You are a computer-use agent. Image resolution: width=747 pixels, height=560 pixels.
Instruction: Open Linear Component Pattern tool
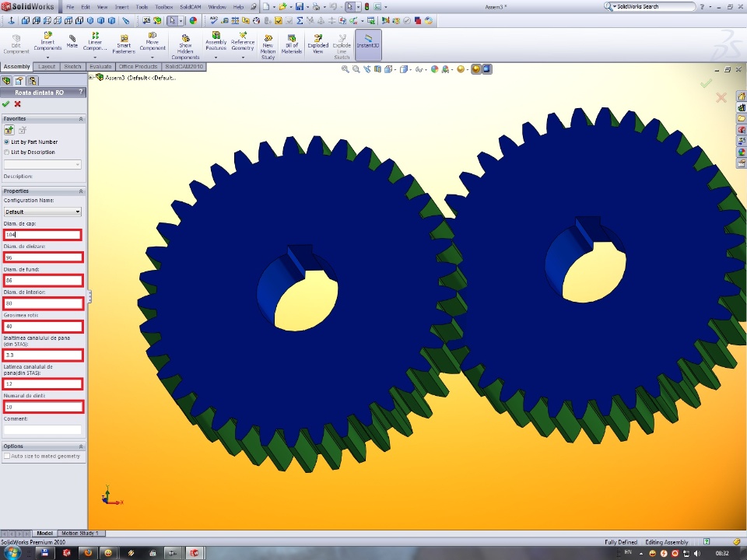tap(95, 41)
